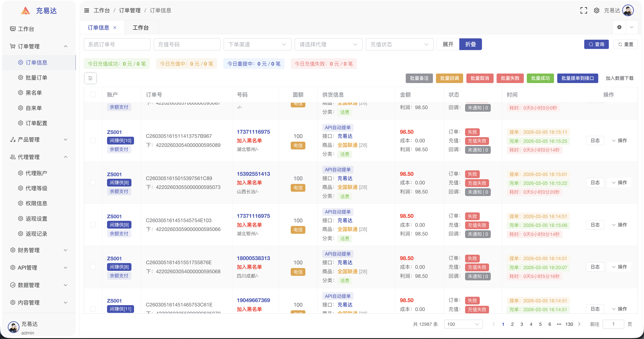Viewport: 644px width, 339px height.
Task: Click the 批量订单 sidebar item icon
Action: tap(21, 78)
